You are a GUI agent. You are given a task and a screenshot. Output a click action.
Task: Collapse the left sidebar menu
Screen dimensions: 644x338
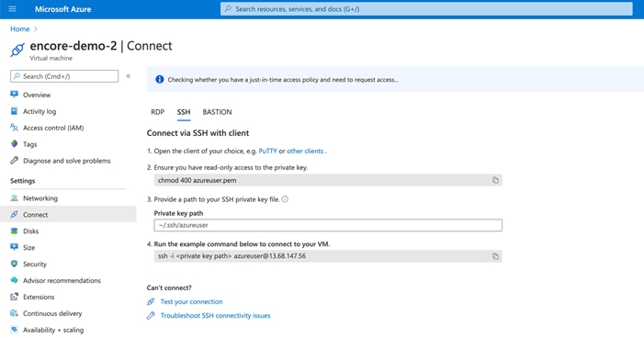(128, 76)
